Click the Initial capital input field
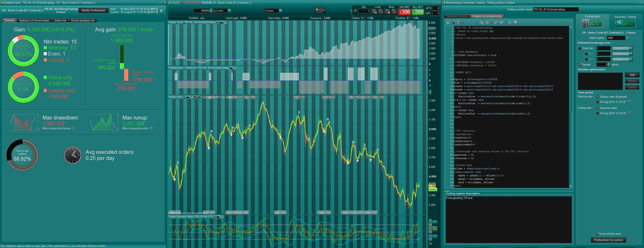 pyautogui.click(x=615, y=38)
